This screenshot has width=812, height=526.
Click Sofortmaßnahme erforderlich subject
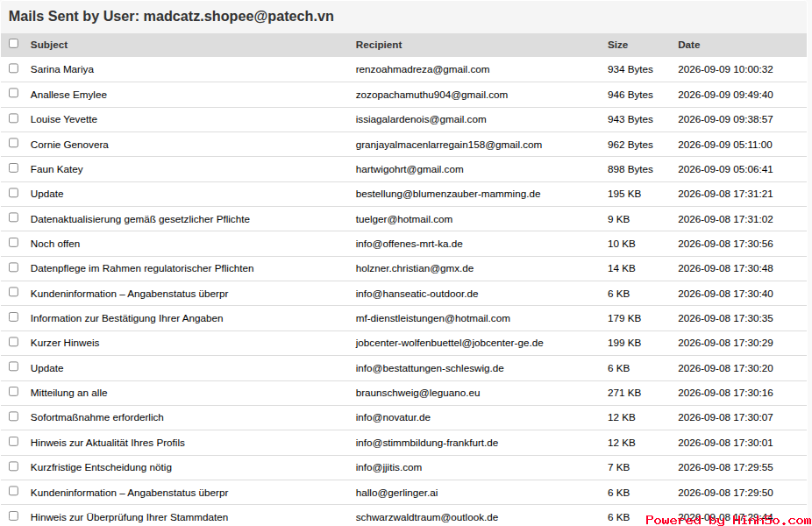[96, 418]
